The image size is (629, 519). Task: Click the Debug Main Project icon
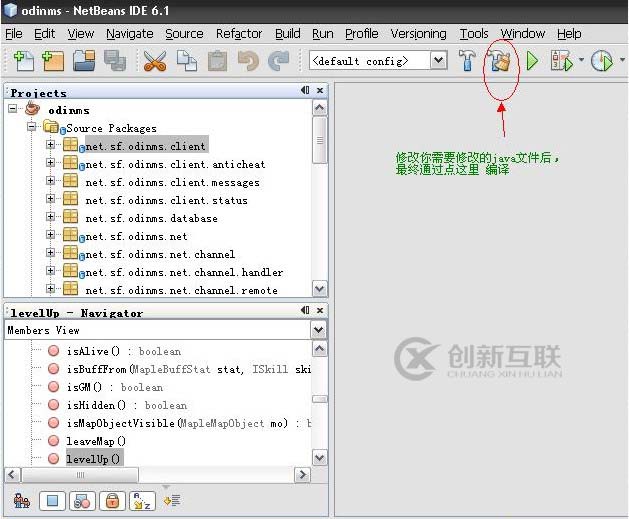point(562,61)
